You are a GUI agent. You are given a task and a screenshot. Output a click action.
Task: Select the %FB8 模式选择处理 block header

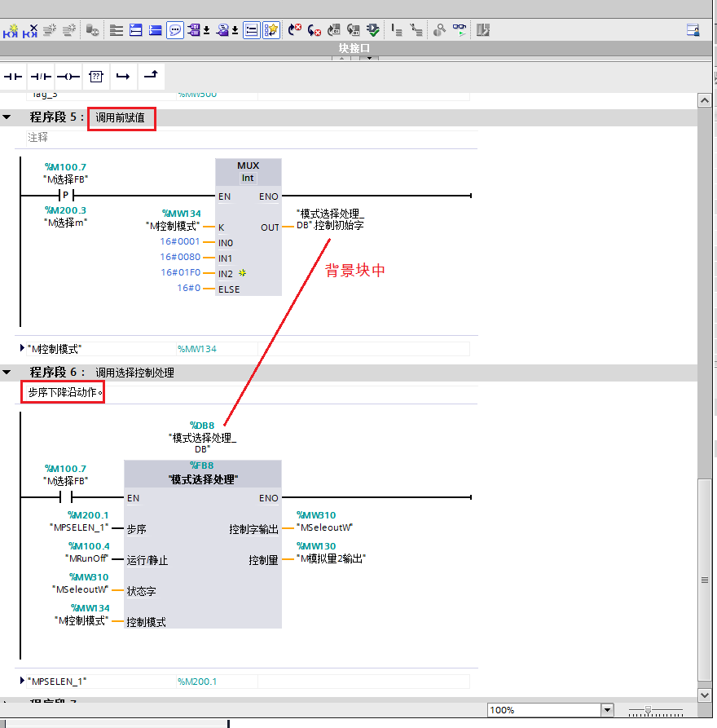click(203, 474)
